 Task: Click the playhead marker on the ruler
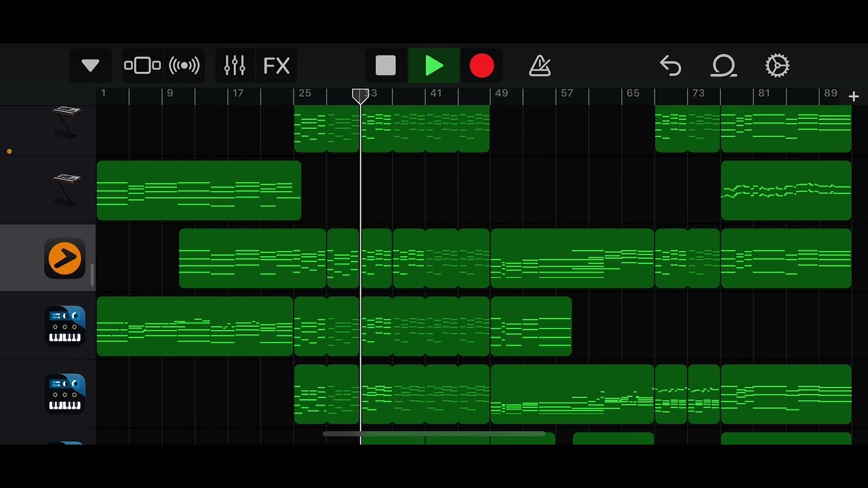(x=360, y=96)
